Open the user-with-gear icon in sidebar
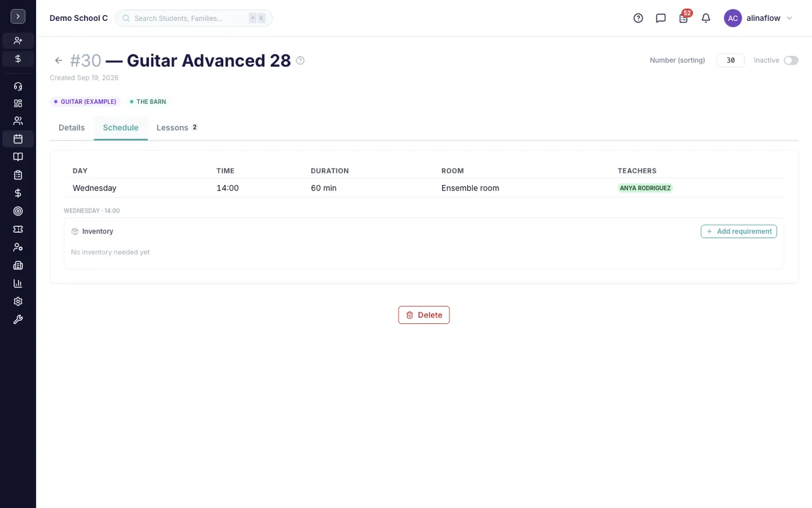Image resolution: width=812 pixels, height=508 pixels. 18,247
